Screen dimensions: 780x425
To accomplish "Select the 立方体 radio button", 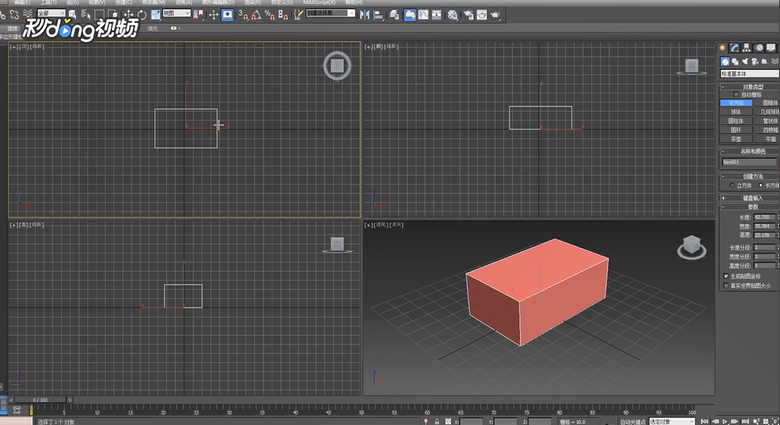I will coord(732,185).
